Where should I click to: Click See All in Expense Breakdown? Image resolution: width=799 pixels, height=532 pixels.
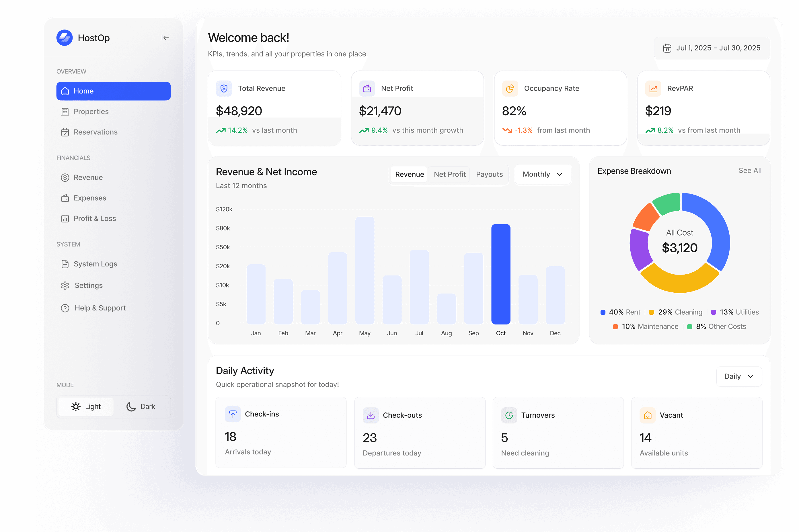pyautogui.click(x=750, y=171)
